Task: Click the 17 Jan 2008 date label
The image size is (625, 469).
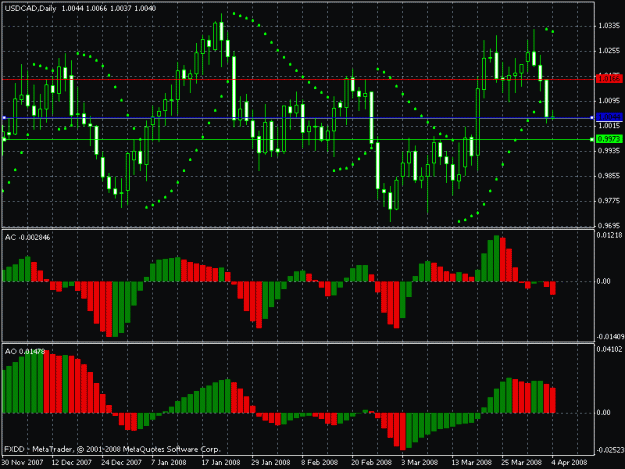Action: [x=221, y=463]
